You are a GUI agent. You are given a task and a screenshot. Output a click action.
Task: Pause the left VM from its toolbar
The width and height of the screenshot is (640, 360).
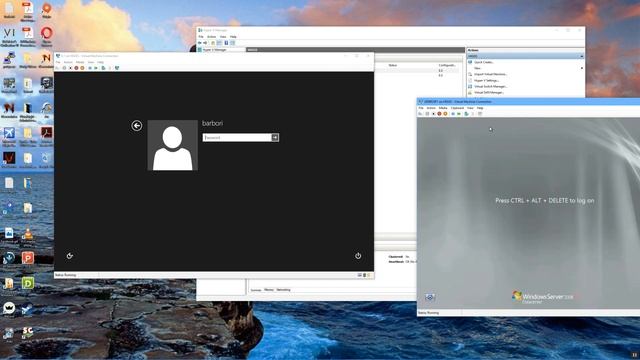[x=90, y=68]
